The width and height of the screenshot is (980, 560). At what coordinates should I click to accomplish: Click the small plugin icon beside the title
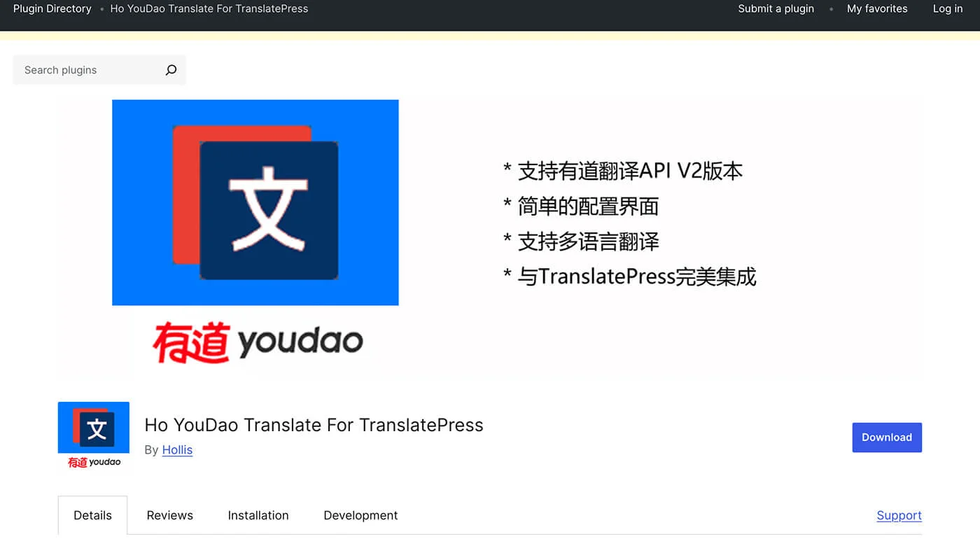(x=94, y=435)
